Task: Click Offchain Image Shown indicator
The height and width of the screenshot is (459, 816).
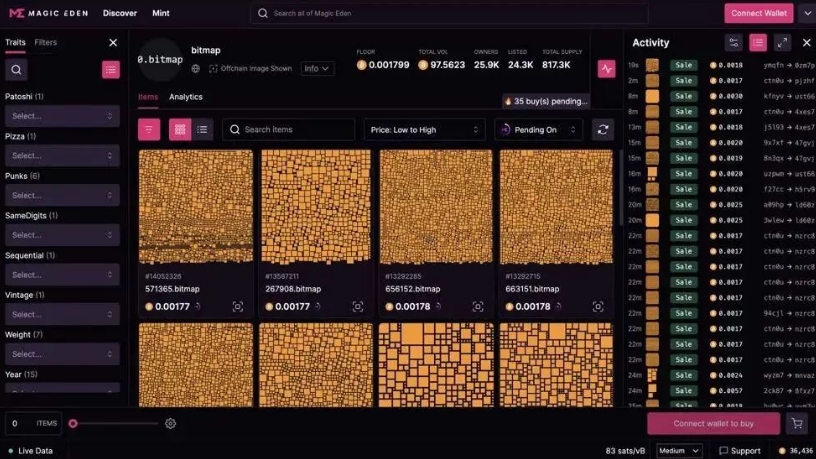Action: click(x=250, y=69)
